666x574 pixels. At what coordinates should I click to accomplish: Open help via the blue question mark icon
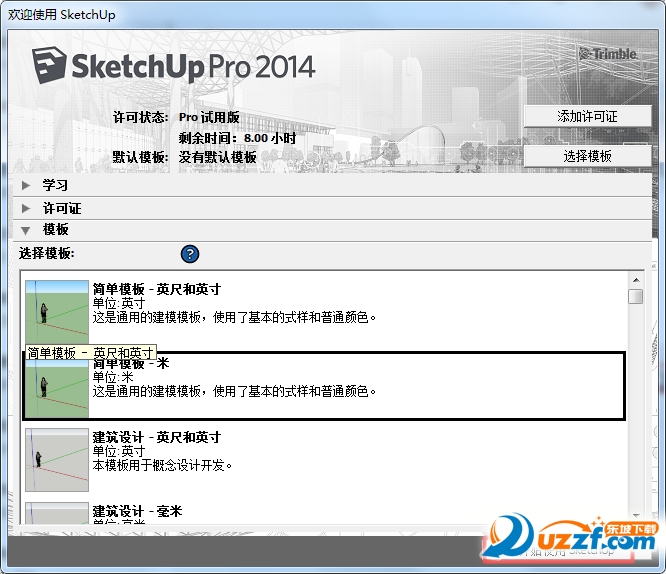point(190,254)
